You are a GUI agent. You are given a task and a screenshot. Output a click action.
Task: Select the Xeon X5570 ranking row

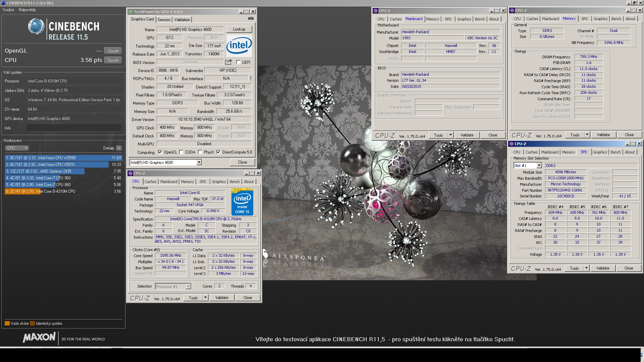(x=63, y=165)
